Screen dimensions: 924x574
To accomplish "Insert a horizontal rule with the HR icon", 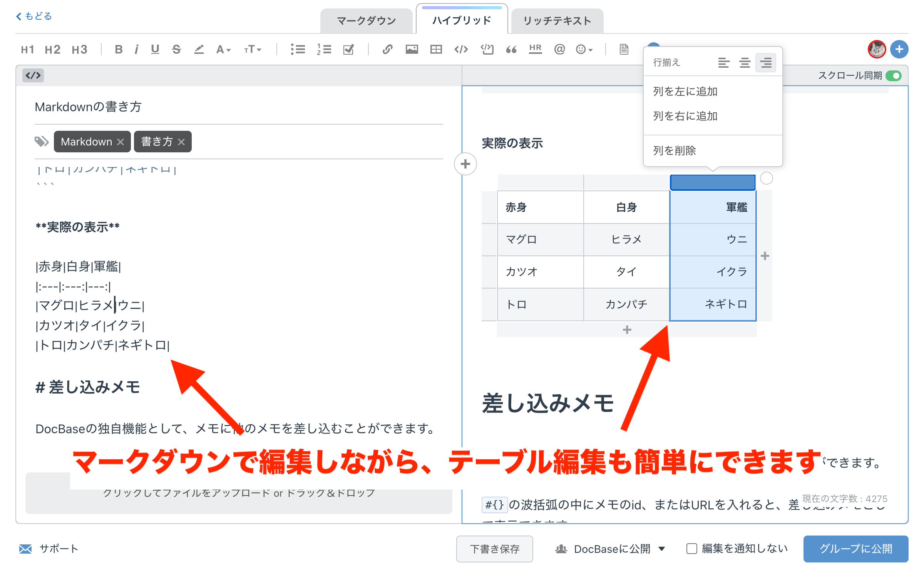I will [x=535, y=49].
